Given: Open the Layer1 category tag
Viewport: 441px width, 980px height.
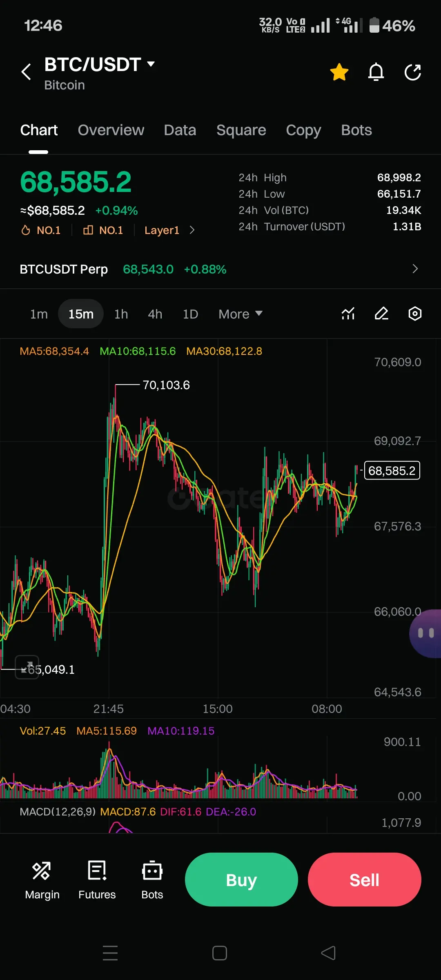Looking at the screenshot, I should [x=162, y=230].
